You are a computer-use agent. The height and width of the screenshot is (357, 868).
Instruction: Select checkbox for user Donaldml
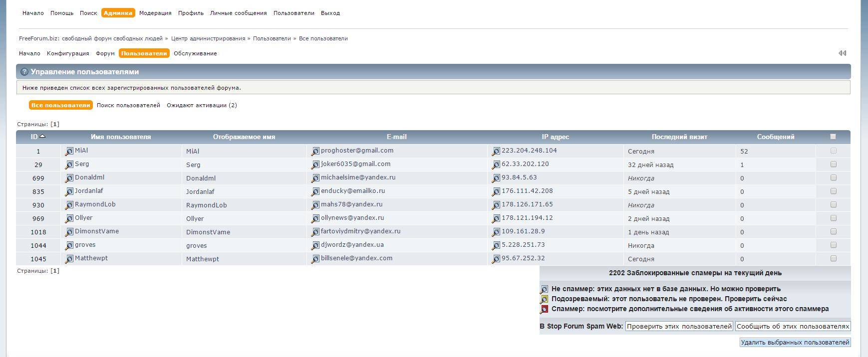(x=833, y=178)
